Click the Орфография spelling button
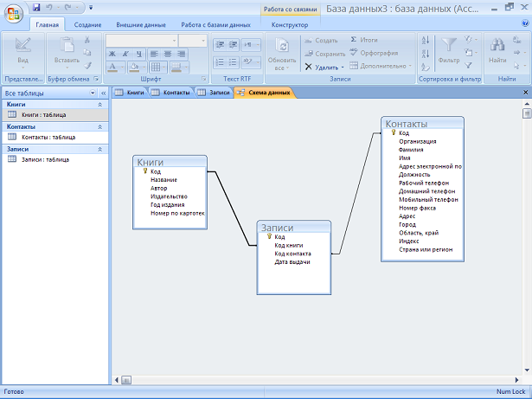The height and width of the screenshot is (399, 532). coord(374,53)
